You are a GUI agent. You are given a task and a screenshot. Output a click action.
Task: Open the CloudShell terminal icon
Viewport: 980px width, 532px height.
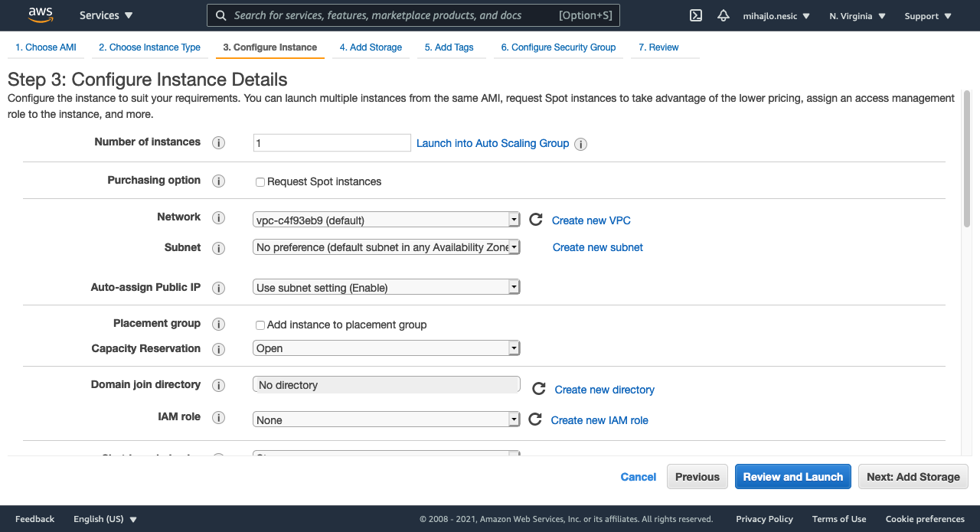coord(696,15)
